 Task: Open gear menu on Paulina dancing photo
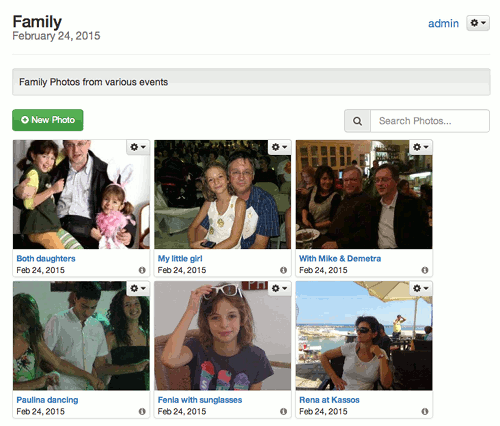138,288
